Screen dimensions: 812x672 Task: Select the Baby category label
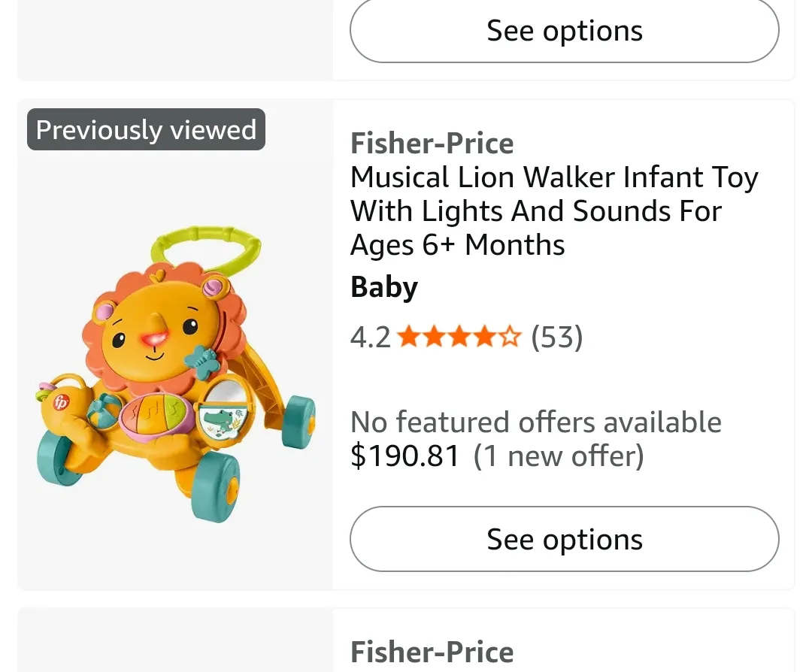point(383,288)
